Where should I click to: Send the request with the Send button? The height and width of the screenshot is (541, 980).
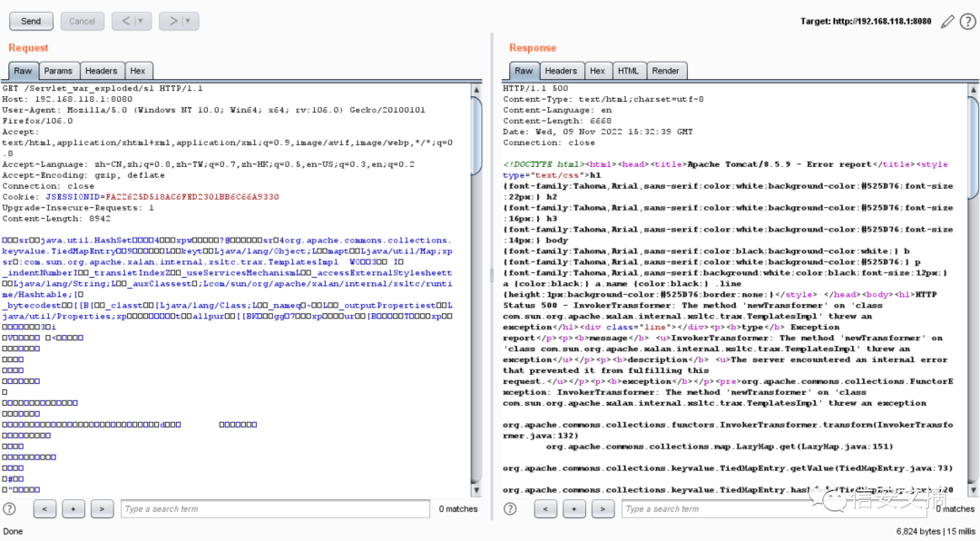pos(31,21)
